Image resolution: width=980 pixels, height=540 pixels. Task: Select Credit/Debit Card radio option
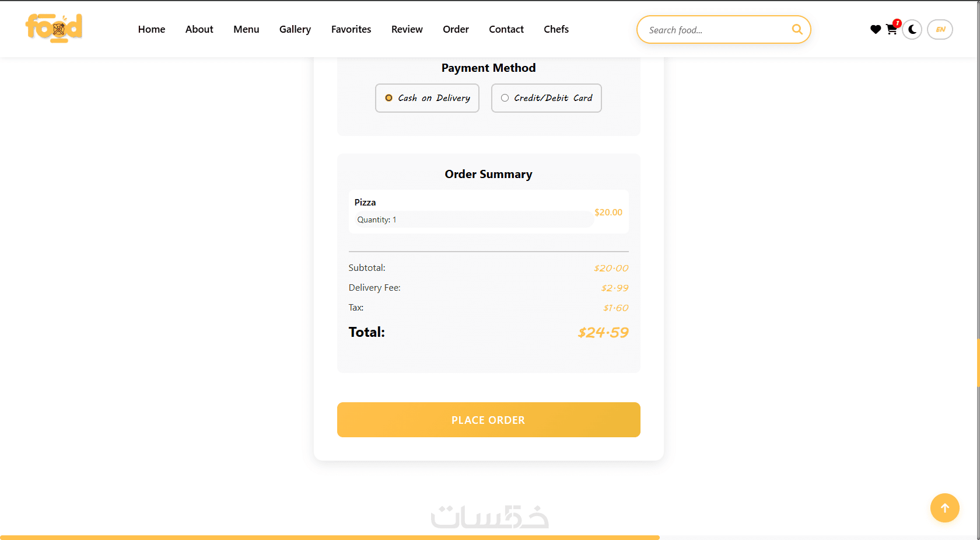pos(505,98)
